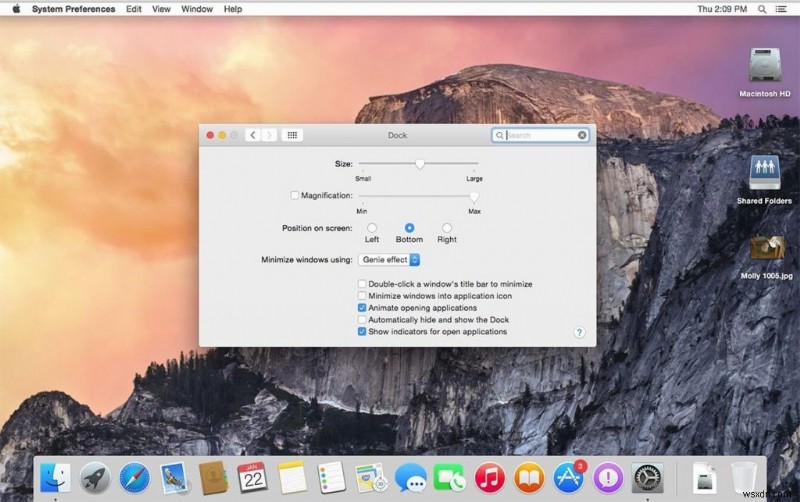This screenshot has height=502, width=800.
Task: Open the Window menu
Action: 197,9
